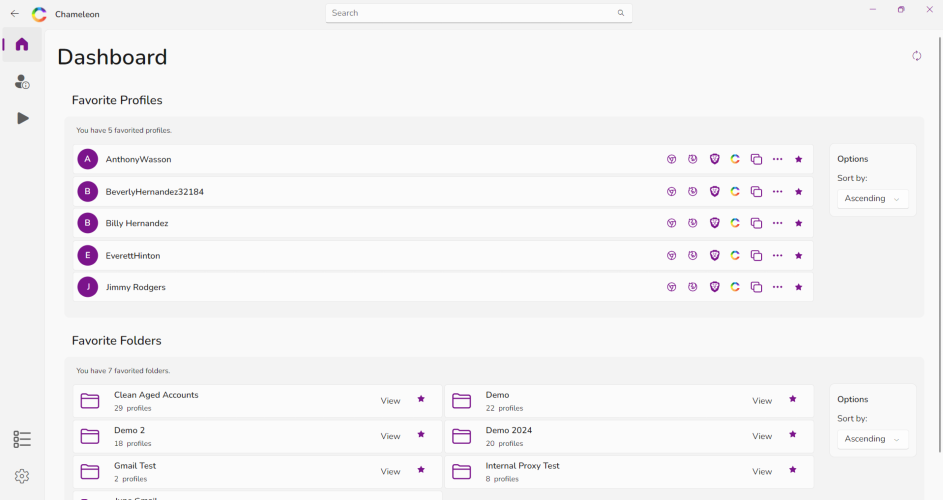Open the Home dashboard sidebar icon
This screenshot has width=943, height=500.
[22, 45]
